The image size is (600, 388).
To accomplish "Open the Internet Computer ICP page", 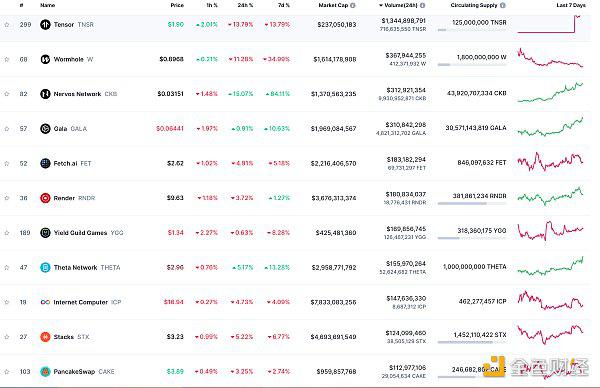I will [87, 302].
